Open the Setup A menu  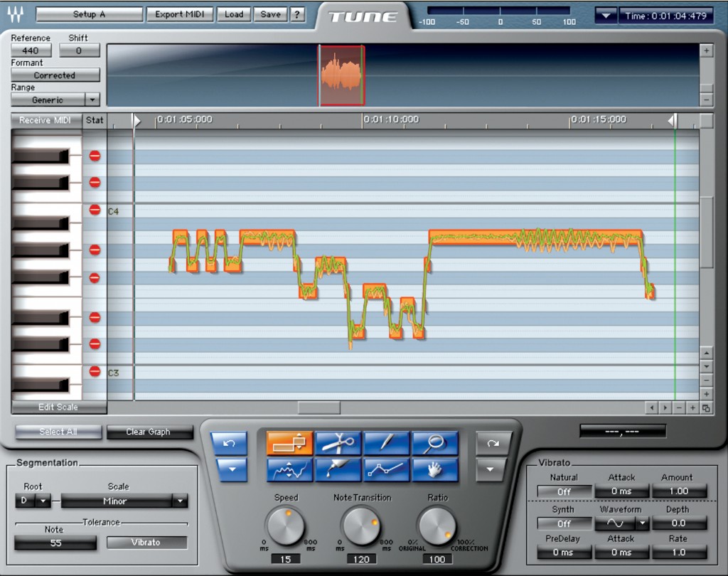pyautogui.click(x=88, y=14)
